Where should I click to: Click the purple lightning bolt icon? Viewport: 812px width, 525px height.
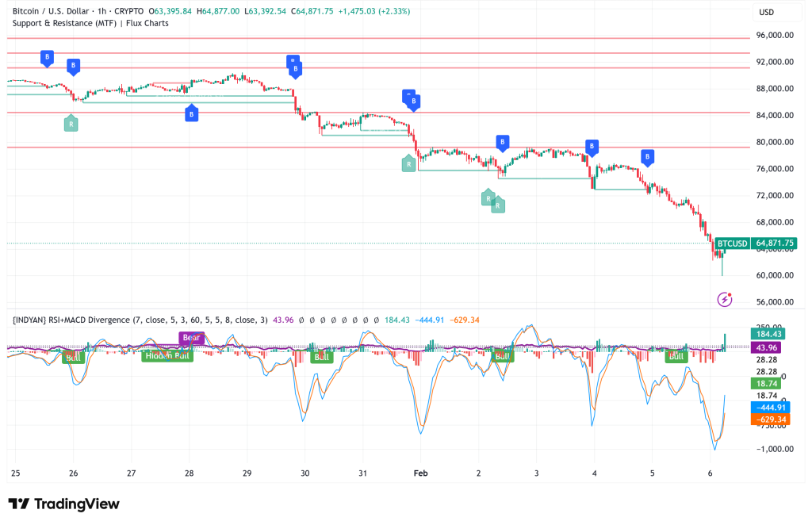pyautogui.click(x=725, y=299)
